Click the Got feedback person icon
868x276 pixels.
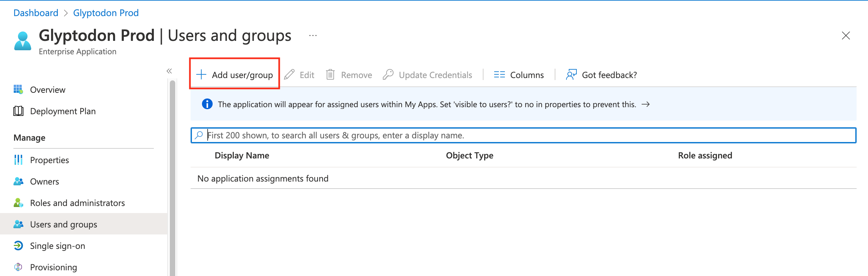pos(571,75)
